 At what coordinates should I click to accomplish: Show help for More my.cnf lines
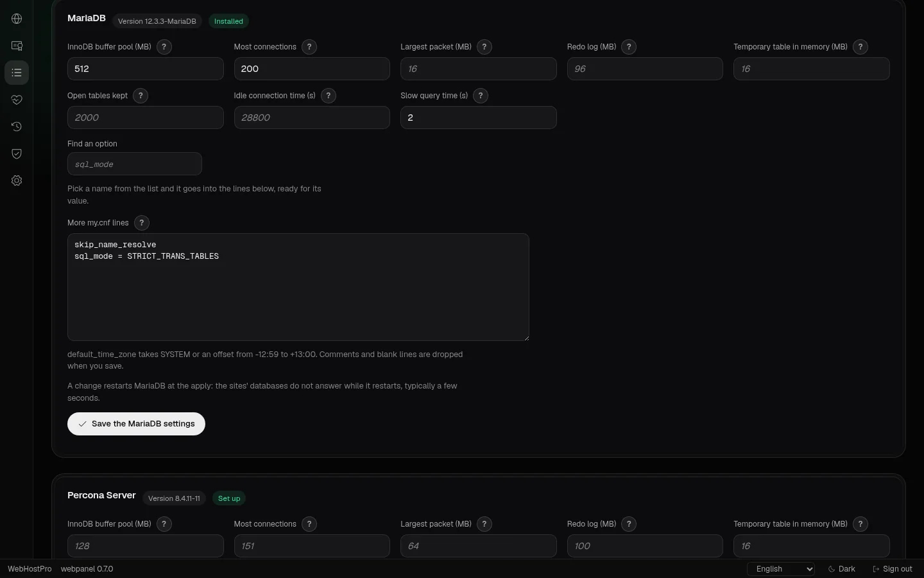pos(142,223)
